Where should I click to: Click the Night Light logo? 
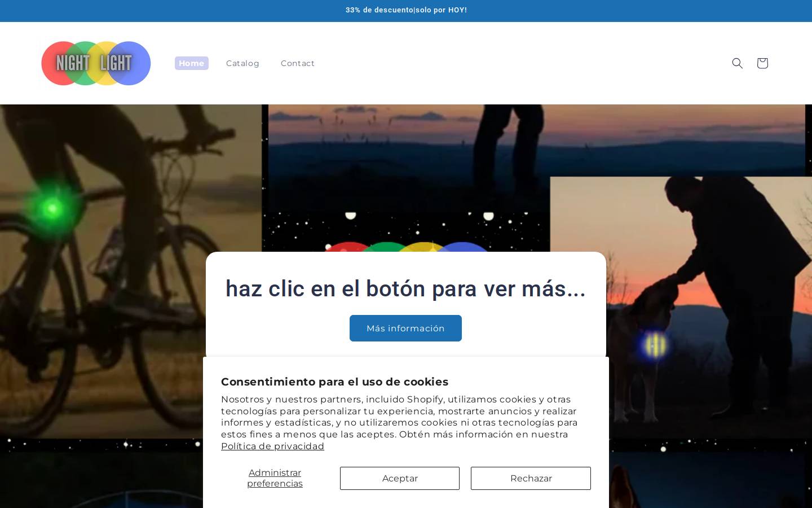pos(96,63)
